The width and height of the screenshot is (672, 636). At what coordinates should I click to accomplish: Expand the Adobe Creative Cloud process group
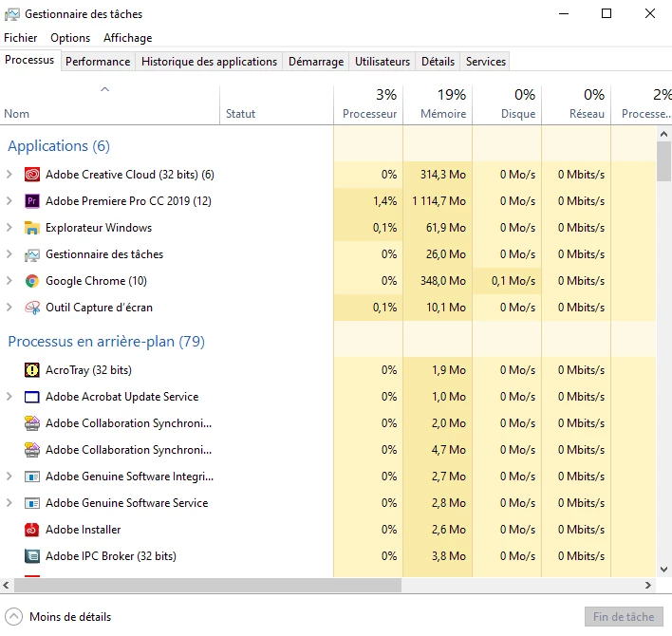pos(9,175)
